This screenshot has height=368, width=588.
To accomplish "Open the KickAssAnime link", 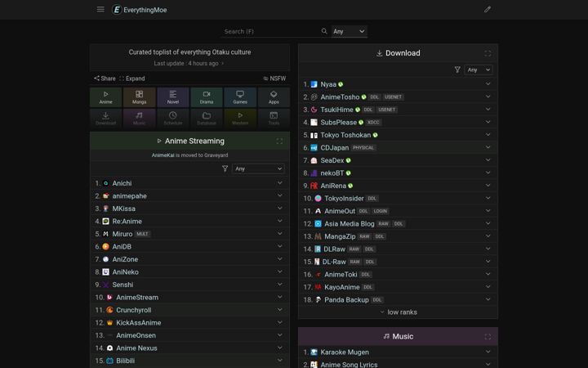I will 138,322.
